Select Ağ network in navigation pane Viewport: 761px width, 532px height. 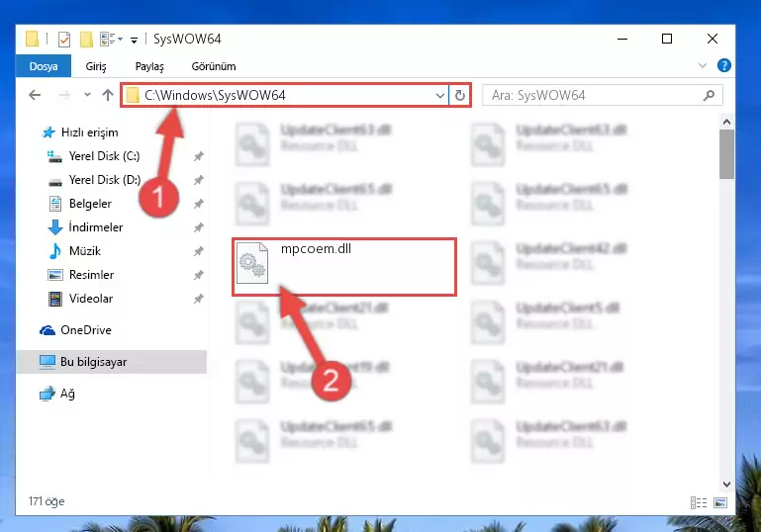[x=67, y=394]
